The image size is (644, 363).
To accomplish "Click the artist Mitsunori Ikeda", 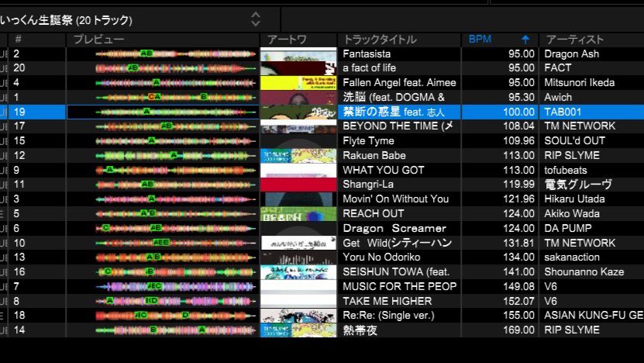I will (579, 83).
